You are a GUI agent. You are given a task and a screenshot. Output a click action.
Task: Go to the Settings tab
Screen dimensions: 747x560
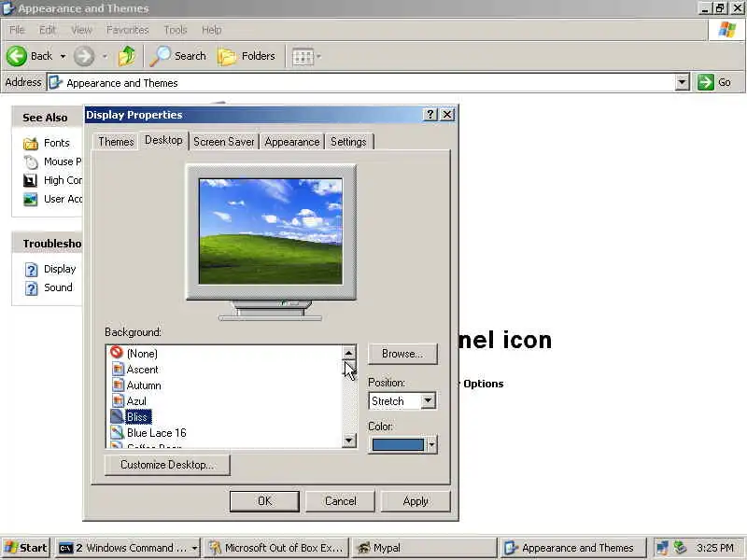(x=348, y=142)
